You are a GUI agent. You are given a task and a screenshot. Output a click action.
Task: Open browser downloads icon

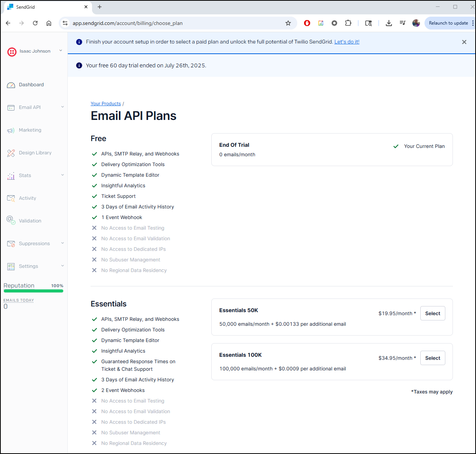tap(389, 23)
